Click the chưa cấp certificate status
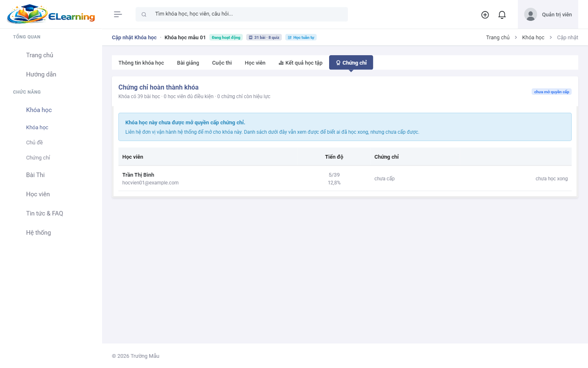This screenshot has height=368, width=588. click(x=385, y=179)
